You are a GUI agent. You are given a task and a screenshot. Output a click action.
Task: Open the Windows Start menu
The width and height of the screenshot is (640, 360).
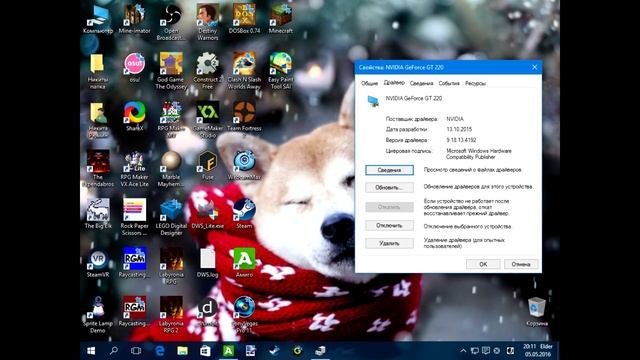pos(91,351)
